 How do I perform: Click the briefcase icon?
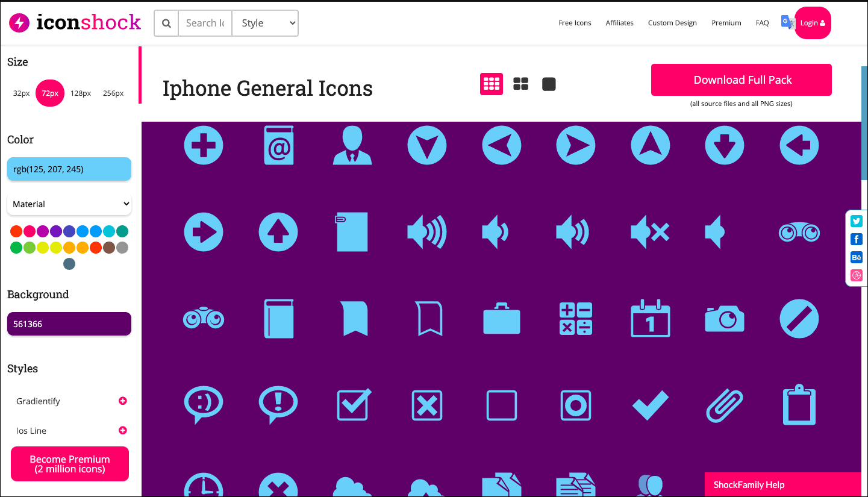click(x=501, y=318)
